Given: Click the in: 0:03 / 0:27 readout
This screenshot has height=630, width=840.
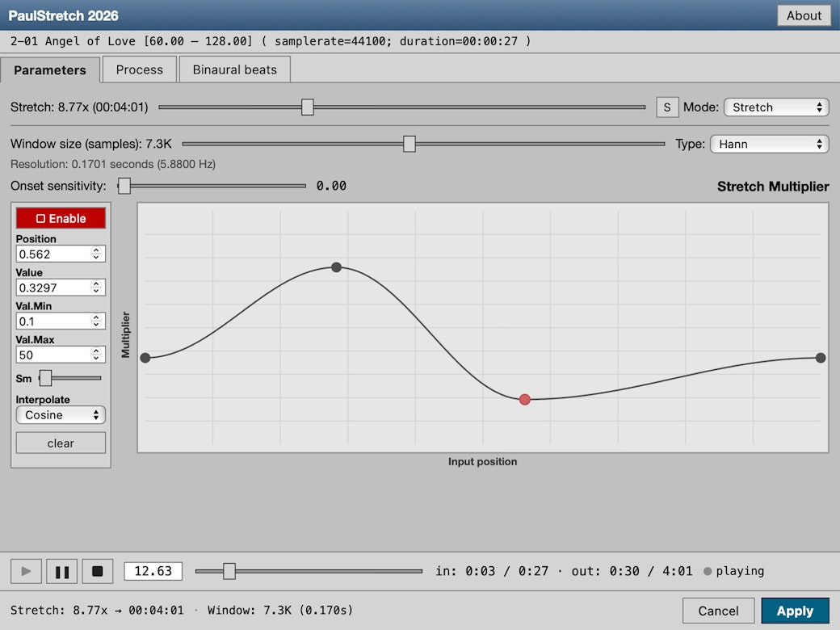Looking at the screenshot, I should pos(492,571).
